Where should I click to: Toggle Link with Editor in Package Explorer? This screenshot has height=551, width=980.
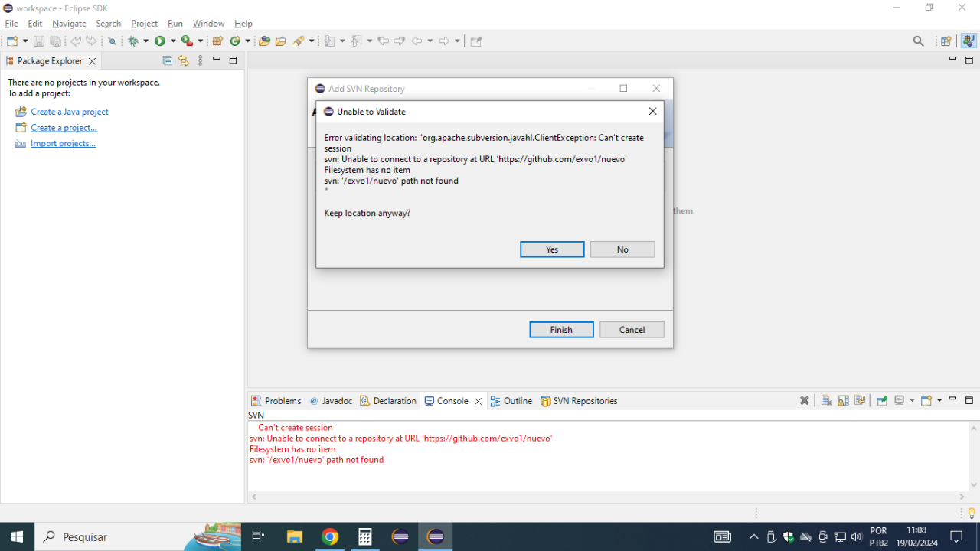coord(184,60)
